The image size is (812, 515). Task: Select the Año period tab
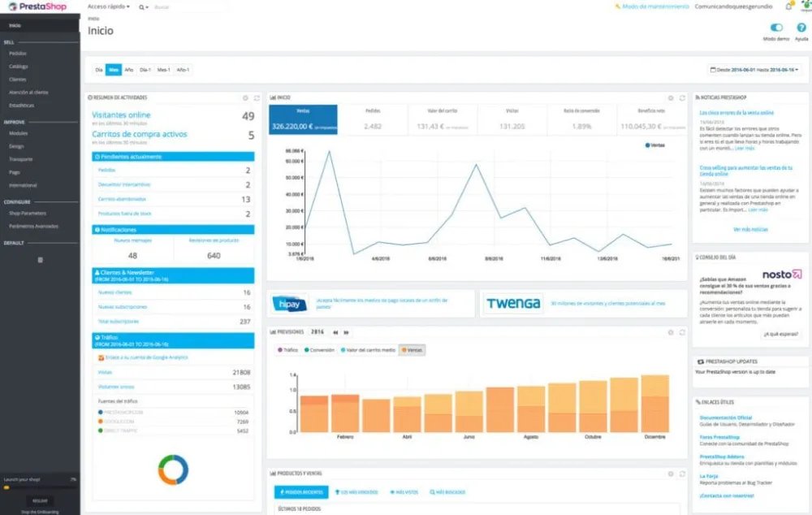click(x=129, y=69)
